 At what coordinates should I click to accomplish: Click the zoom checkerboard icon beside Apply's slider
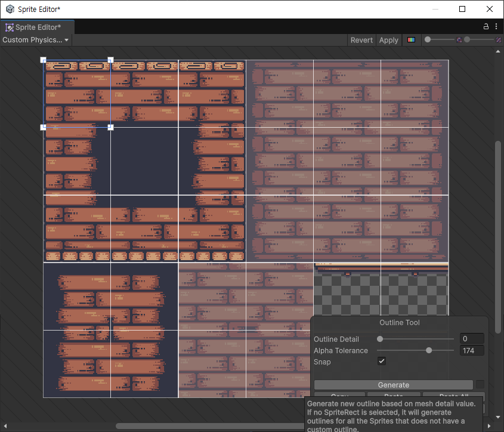click(459, 40)
